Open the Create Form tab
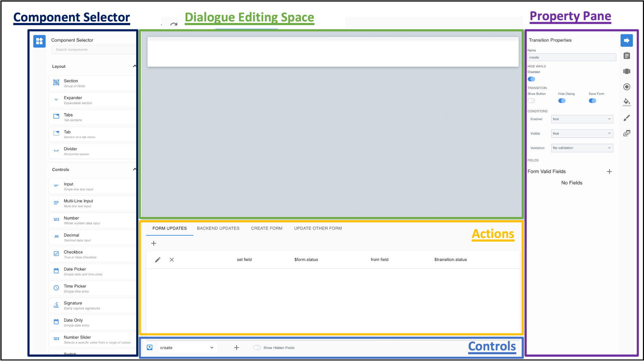 tap(266, 228)
